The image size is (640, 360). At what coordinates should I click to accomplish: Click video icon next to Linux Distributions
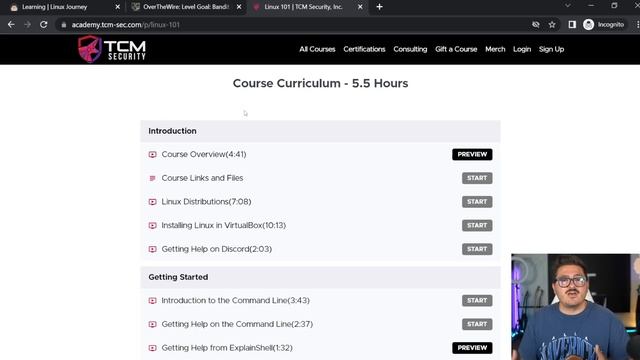153,202
